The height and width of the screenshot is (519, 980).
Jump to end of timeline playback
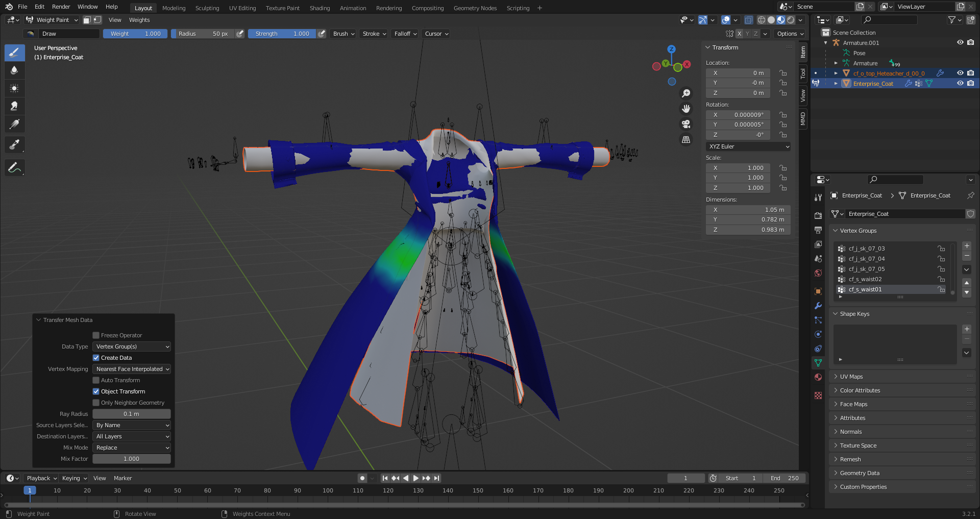click(436, 478)
